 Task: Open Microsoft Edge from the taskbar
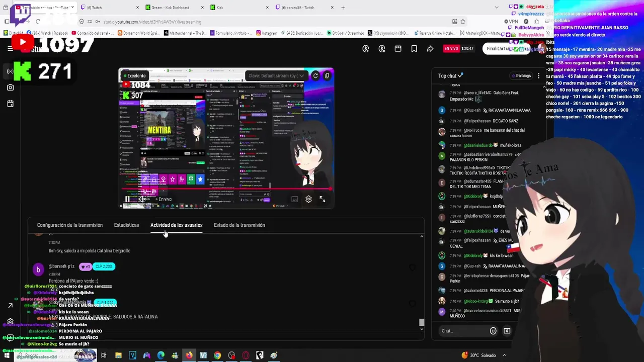tap(160, 355)
